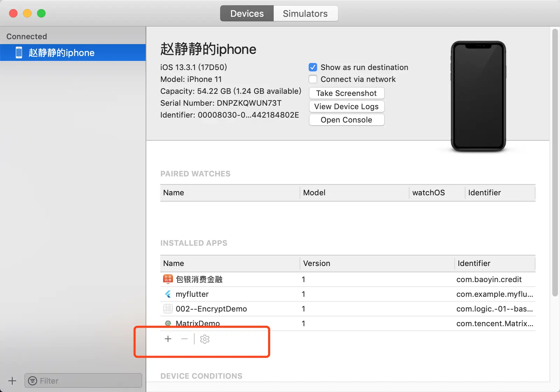The width and height of the screenshot is (560, 392).
Task: Click the Serial Number DNPZKQWUN73T text
Action: point(221,103)
